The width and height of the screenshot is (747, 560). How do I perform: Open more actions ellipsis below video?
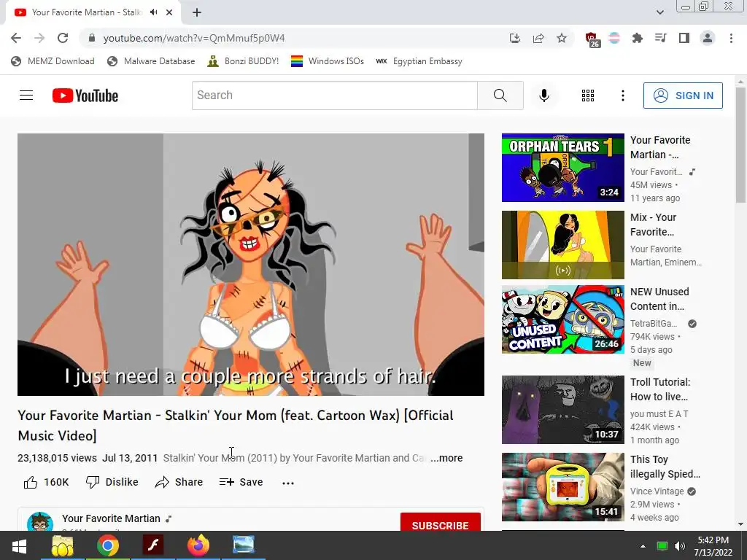[287, 483]
